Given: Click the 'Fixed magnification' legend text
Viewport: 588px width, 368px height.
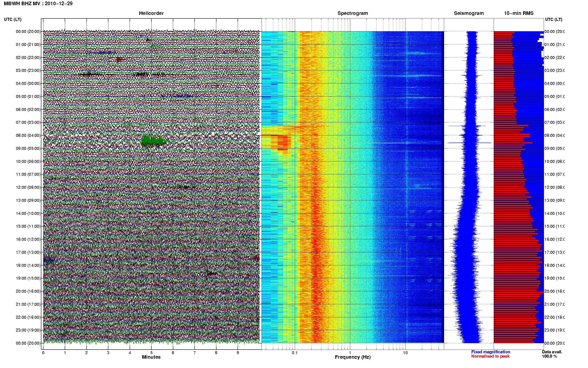Looking at the screenshot, I should (x=491, y=352).
